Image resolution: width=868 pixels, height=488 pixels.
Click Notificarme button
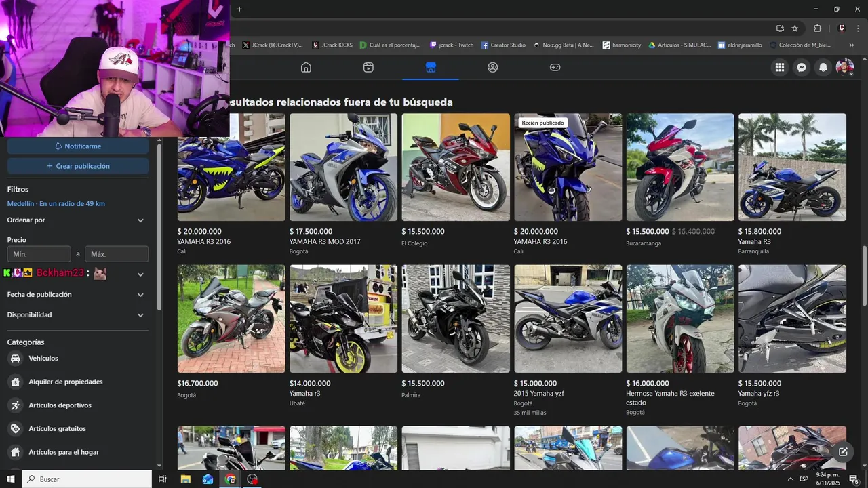(x=78, y=146)
